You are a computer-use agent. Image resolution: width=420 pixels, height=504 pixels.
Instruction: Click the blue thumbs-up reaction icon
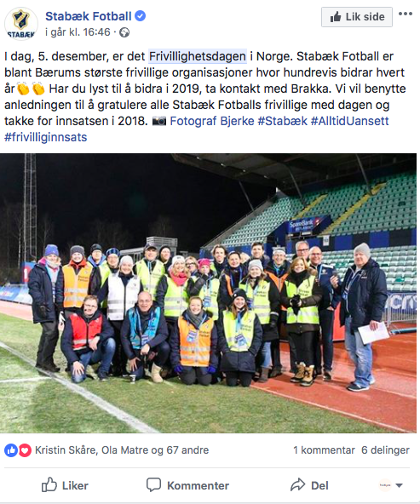pos(10,450)
